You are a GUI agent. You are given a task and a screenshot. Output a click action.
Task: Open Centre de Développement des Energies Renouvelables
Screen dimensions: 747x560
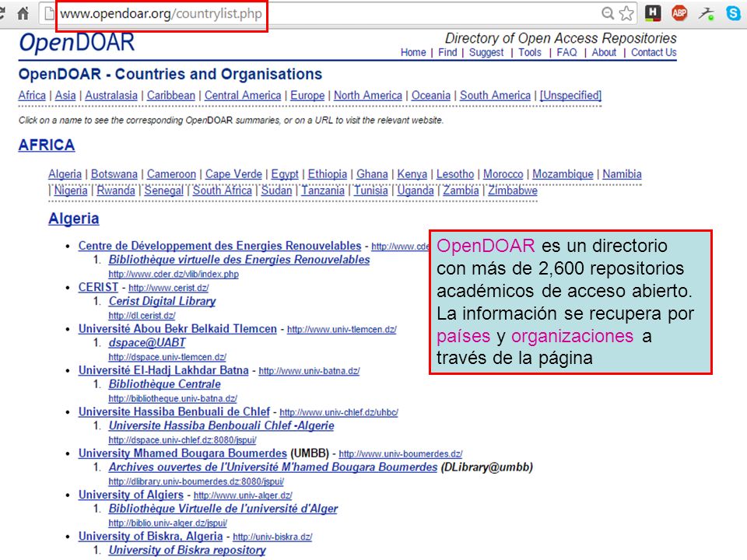point(219,246)
